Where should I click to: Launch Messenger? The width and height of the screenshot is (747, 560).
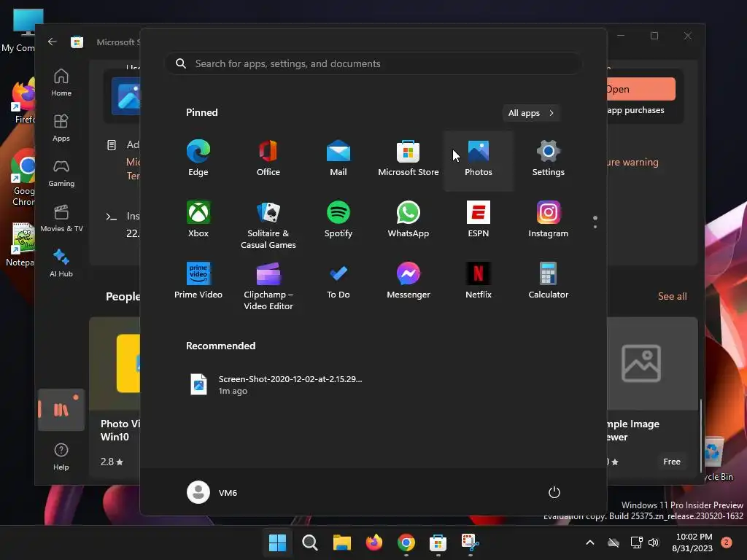409,281
